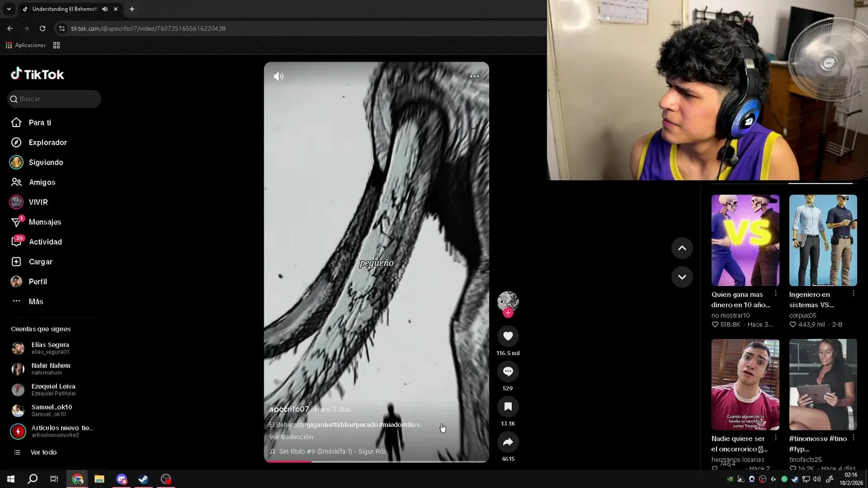The height and width of the screenshot is (488, 868).
Task: Open the #tinomossu video thumbnail
Action: click(x=823, y=384)
